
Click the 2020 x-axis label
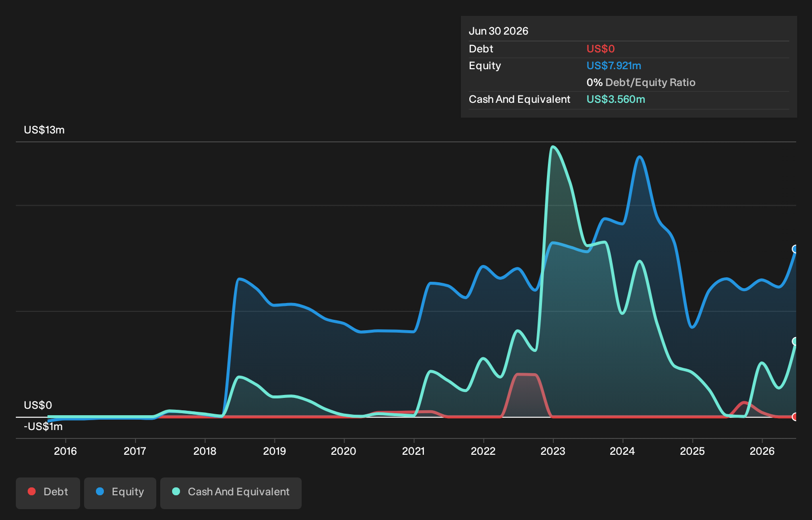(x=344, y=451)
